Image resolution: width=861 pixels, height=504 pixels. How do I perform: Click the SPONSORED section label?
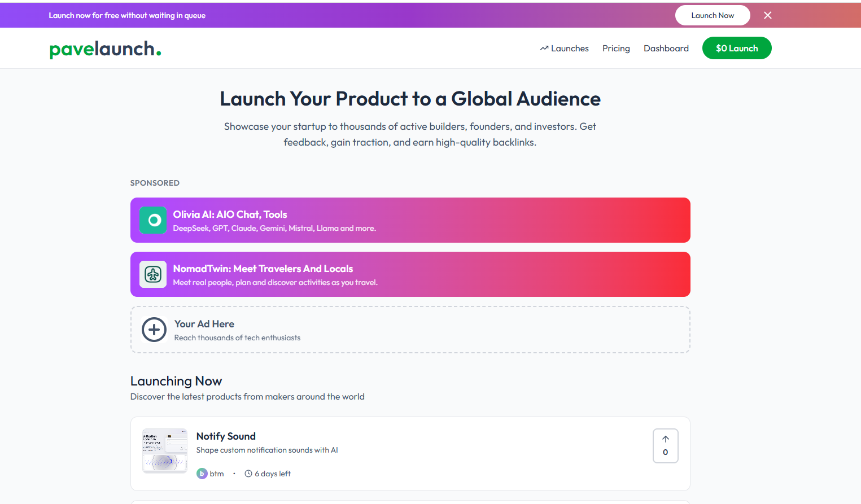coord(155,183)
